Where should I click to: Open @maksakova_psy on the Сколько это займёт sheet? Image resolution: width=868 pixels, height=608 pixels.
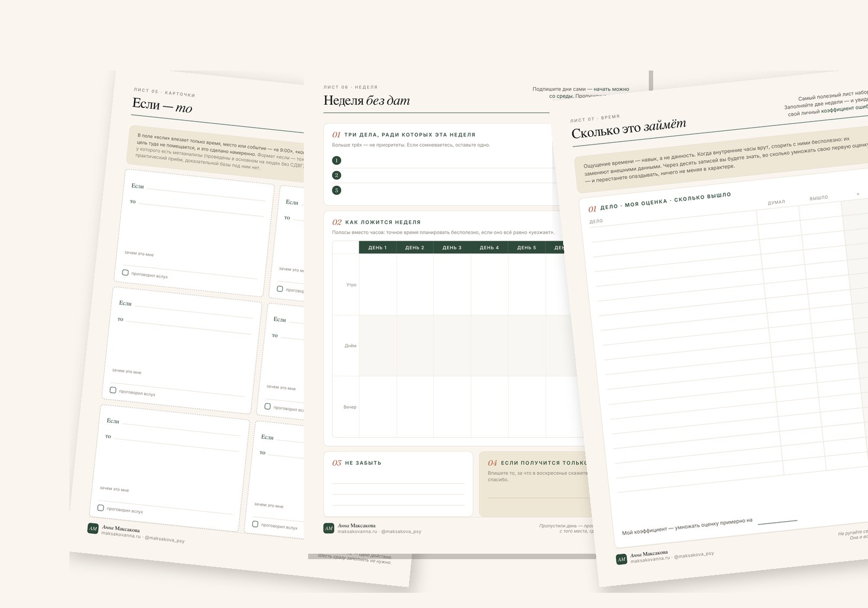coord(694,555)
